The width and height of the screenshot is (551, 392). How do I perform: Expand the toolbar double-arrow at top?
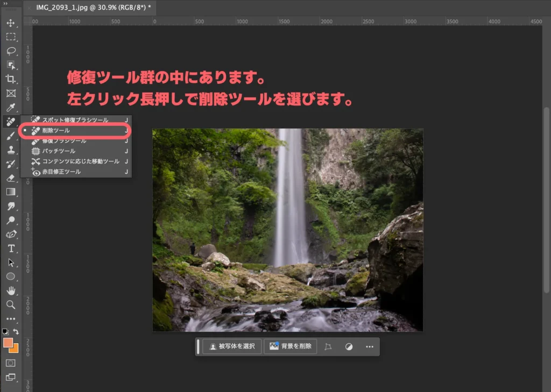pos(6,3)
